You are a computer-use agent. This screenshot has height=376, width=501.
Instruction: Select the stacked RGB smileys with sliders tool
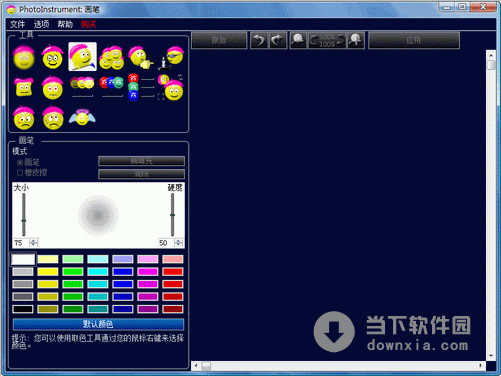tap(141, 87)
